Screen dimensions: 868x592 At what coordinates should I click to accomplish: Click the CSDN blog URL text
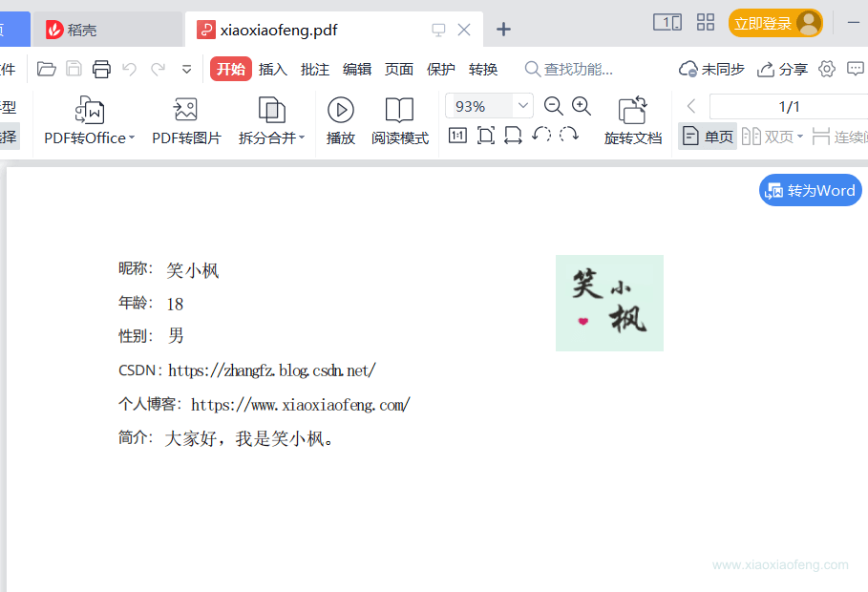[x=272, y=370]
